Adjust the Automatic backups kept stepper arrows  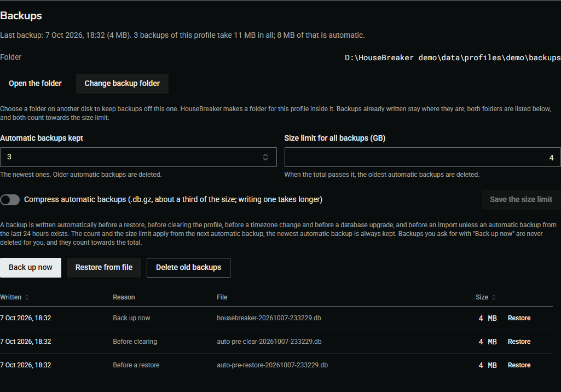265,157
